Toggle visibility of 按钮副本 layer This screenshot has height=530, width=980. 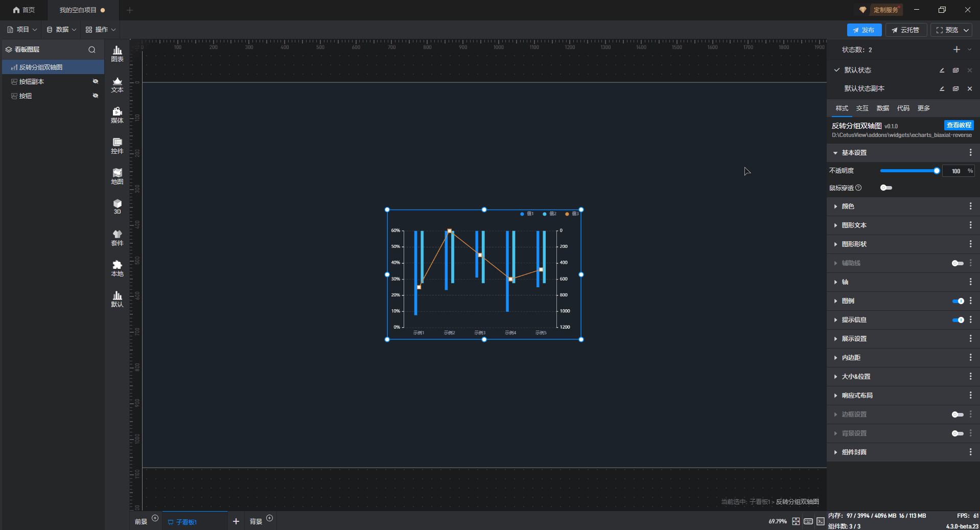[95, 81]
